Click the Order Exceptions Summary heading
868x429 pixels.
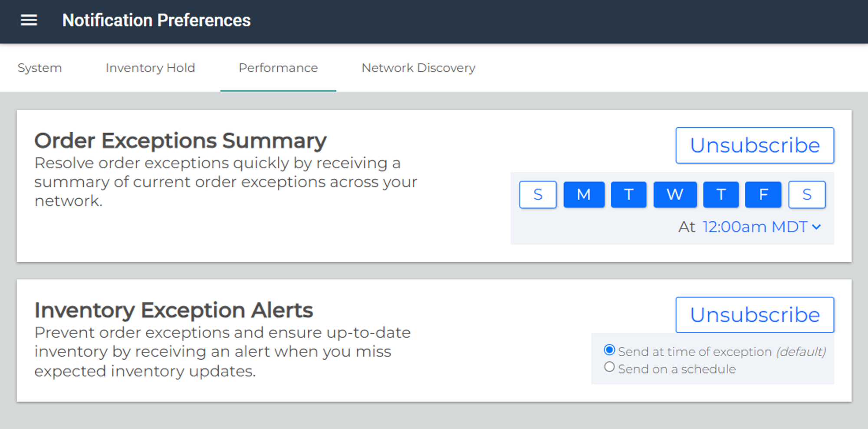tap(181, 140)
